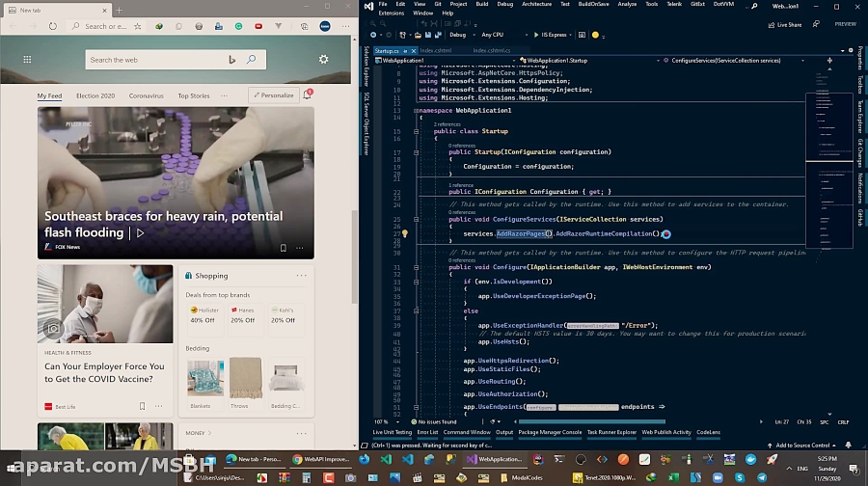Collapse the ConfigureServices method outline

click(x=416, y=219)
